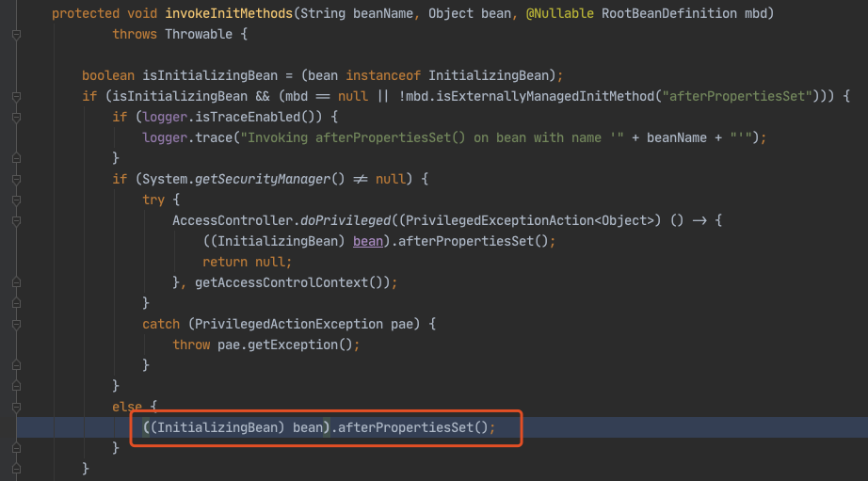The image size is (868, 481).
Task: Click "isTraceEnabled" method call
Action: click(248, 118)
